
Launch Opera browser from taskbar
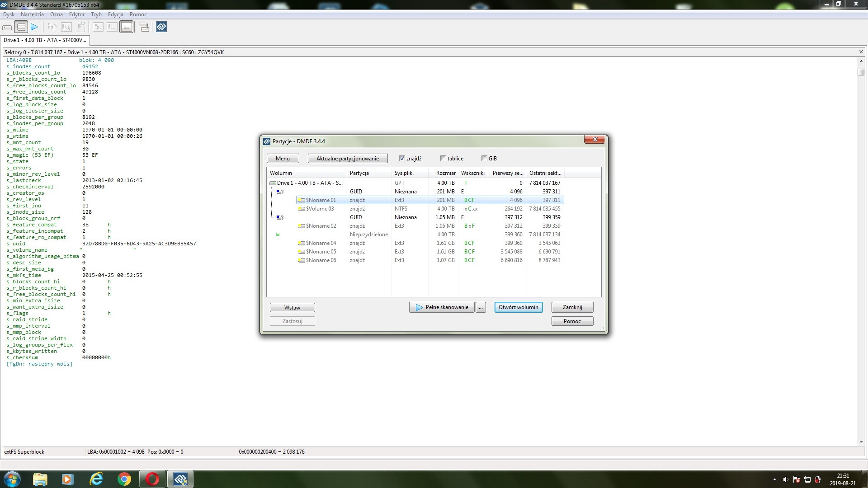pos(152,479)
